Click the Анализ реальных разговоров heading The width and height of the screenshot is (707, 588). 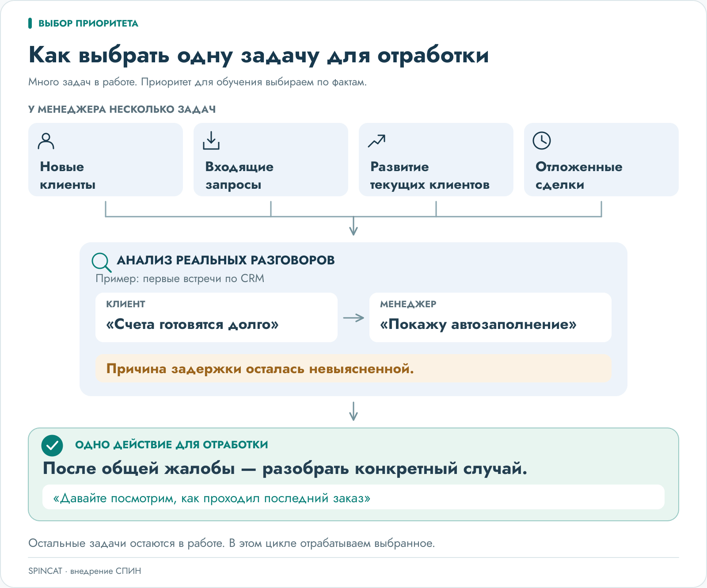(225, 260)
